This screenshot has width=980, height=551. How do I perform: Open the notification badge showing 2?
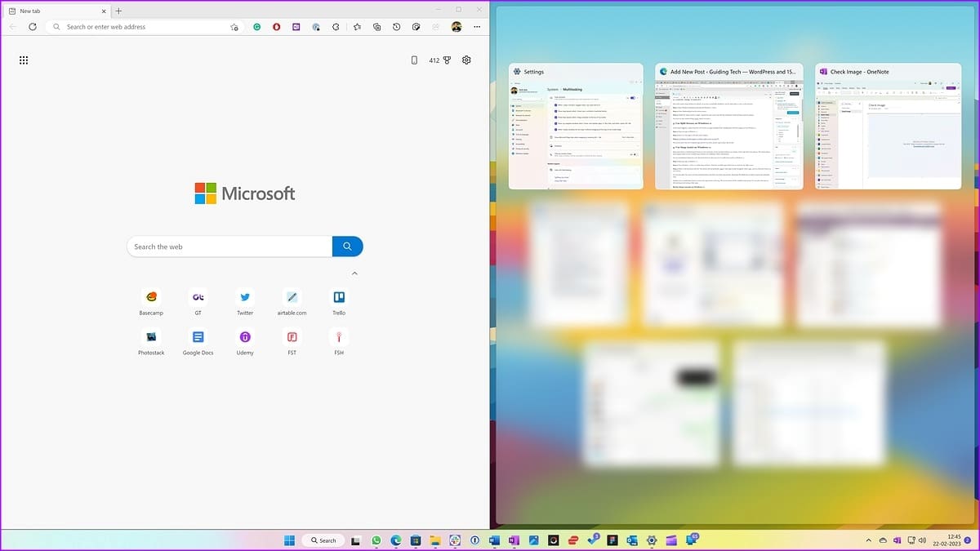(x=967, y=540)
